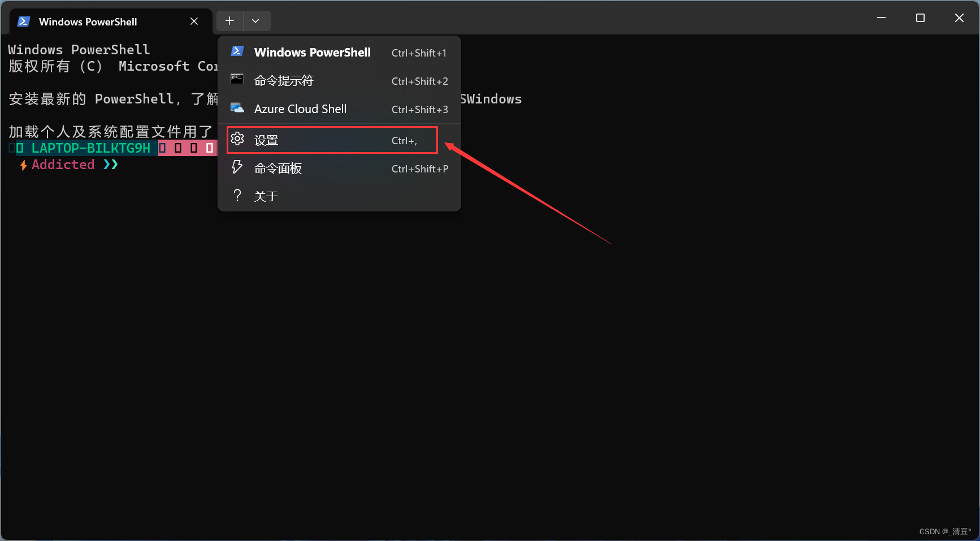Click the gear icon beside 设置
Viewport: 980px width, 541px height.
(237, 139)
